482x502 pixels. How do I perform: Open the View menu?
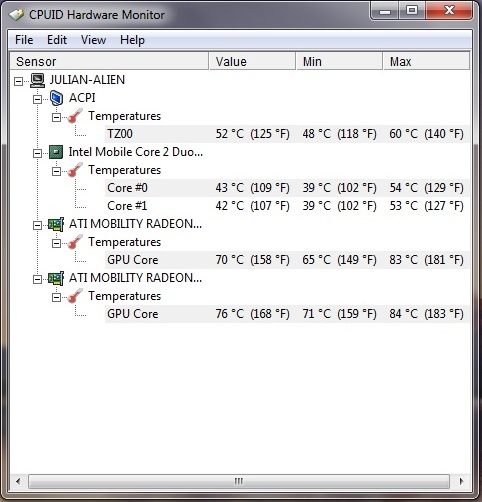click(x=93, y=40)
